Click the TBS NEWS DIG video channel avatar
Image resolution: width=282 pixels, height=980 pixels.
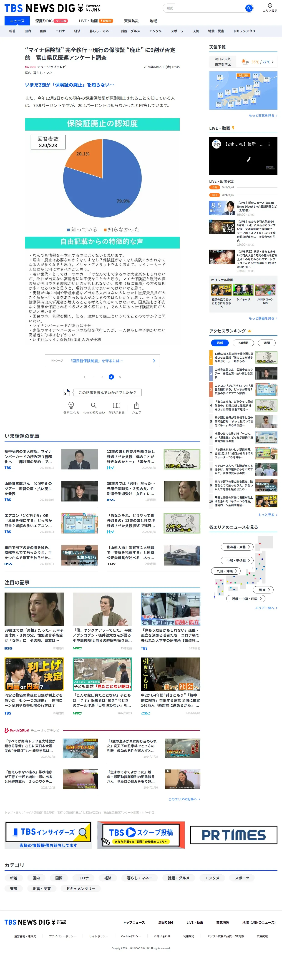[x=217, y=144]
